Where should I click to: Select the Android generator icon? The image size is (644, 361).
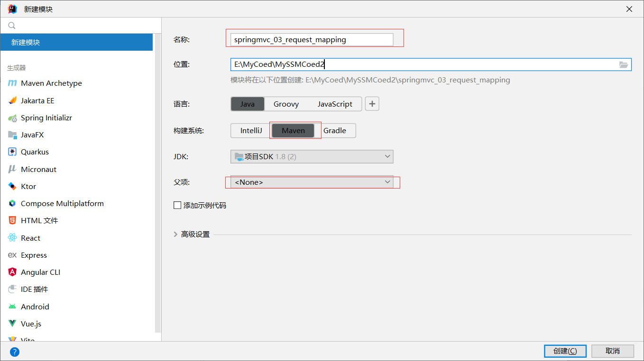(12, 307)
